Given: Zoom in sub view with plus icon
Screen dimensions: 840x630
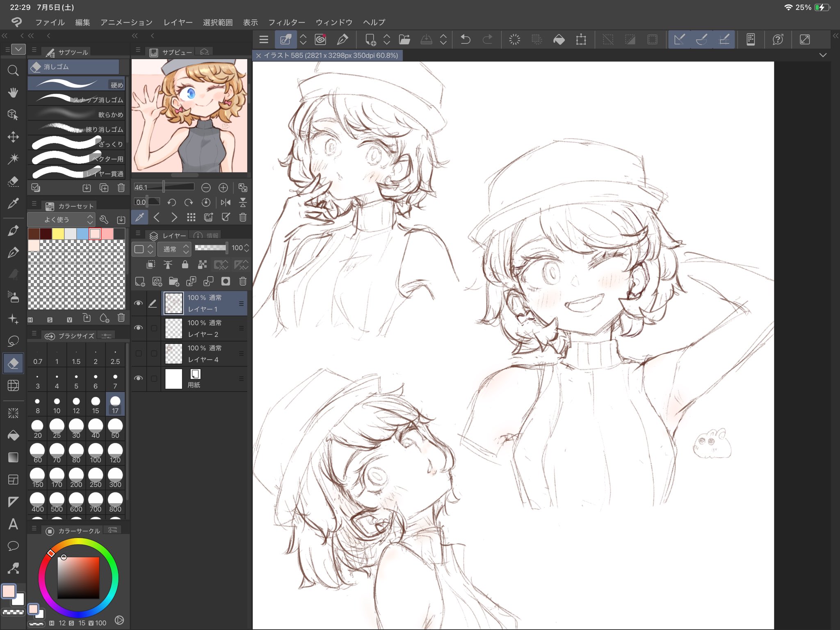Looking at the screenshot, I should [x=223, y=188].
